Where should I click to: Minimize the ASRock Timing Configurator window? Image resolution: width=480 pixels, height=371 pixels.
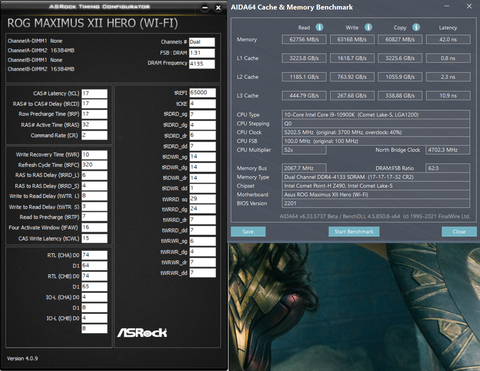coord(205,7)
